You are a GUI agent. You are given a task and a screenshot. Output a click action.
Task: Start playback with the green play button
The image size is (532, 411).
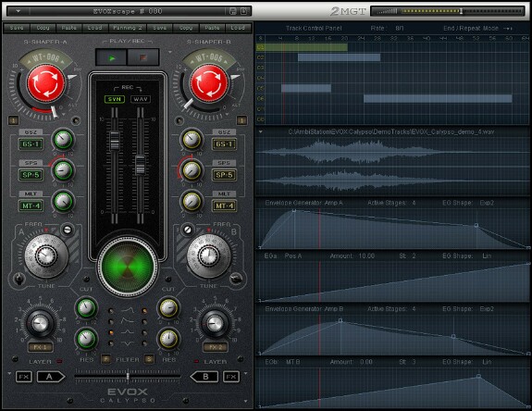pos(112,57)
